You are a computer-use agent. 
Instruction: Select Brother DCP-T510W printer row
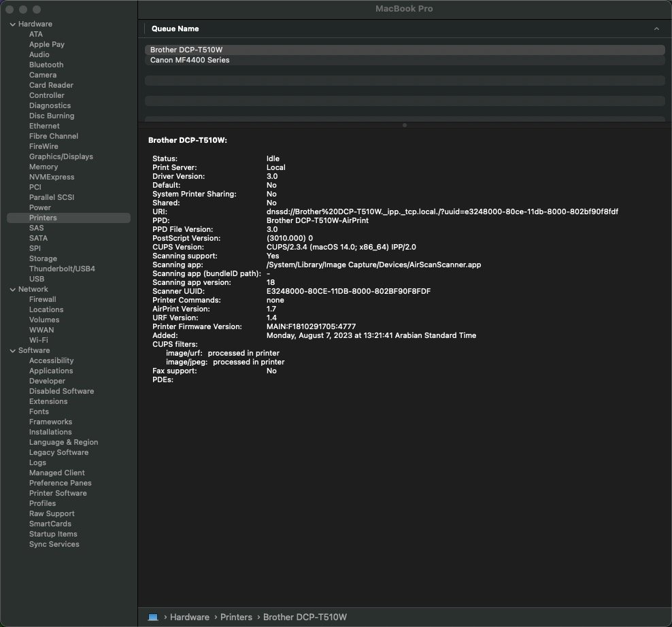point(405,50)
